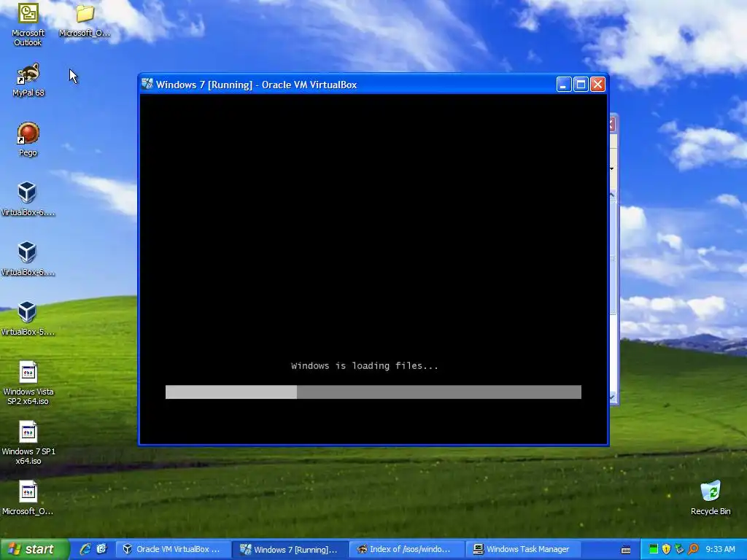
Task: Click the yellow security shield tray icon
Action: [666, 549]
